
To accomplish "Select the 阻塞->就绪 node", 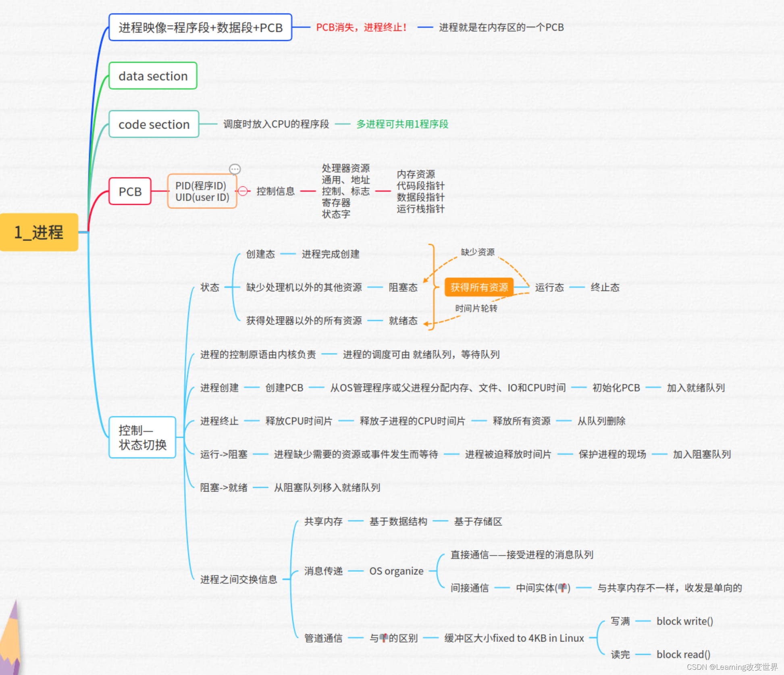I will [x=224, y=487].
